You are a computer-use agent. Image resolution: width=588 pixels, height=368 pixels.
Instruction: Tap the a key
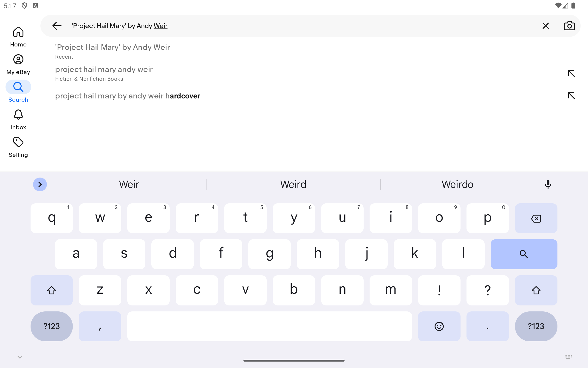(x=76, y=254)
